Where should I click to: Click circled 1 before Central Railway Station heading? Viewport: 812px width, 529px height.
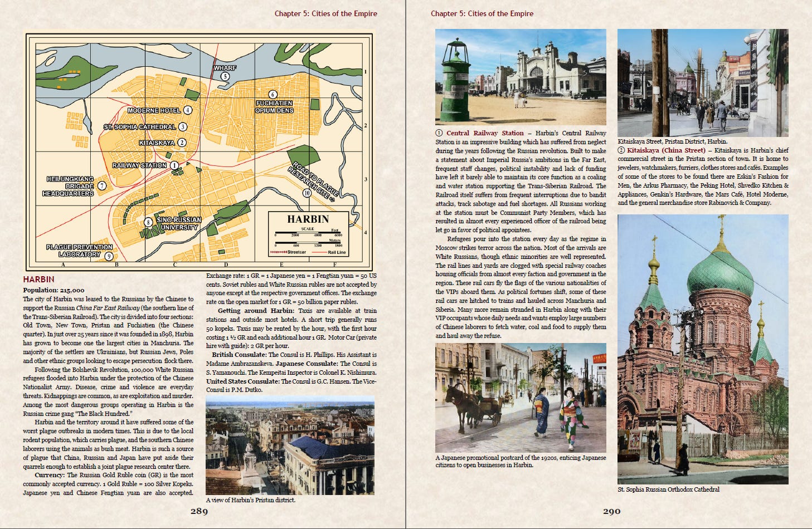[439, 133]
